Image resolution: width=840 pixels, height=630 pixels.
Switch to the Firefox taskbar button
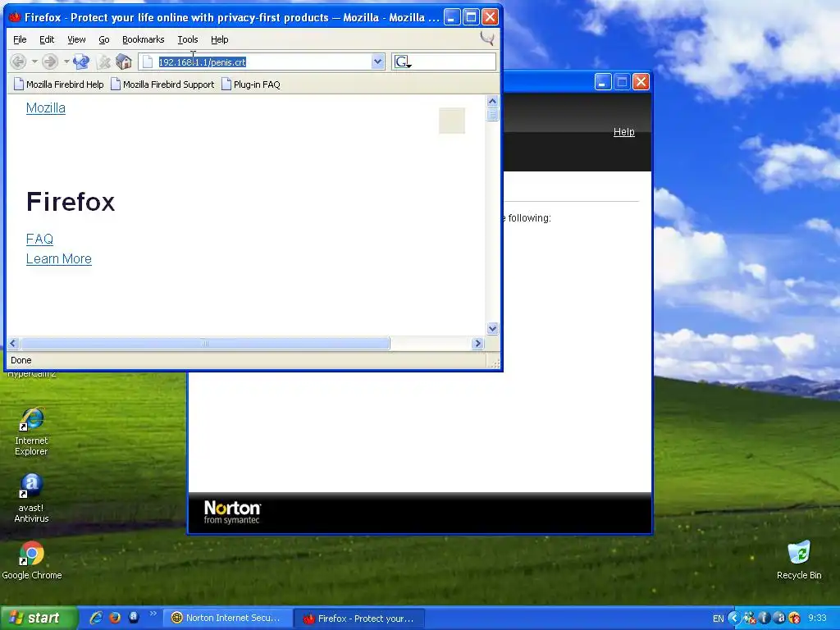[359, 619]
